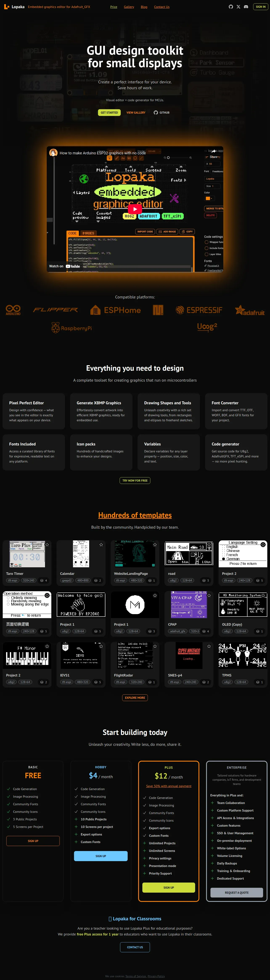Star the 页面切换逻辑 template
Screen dimensions: 270x980
click(x=47, y=595)
